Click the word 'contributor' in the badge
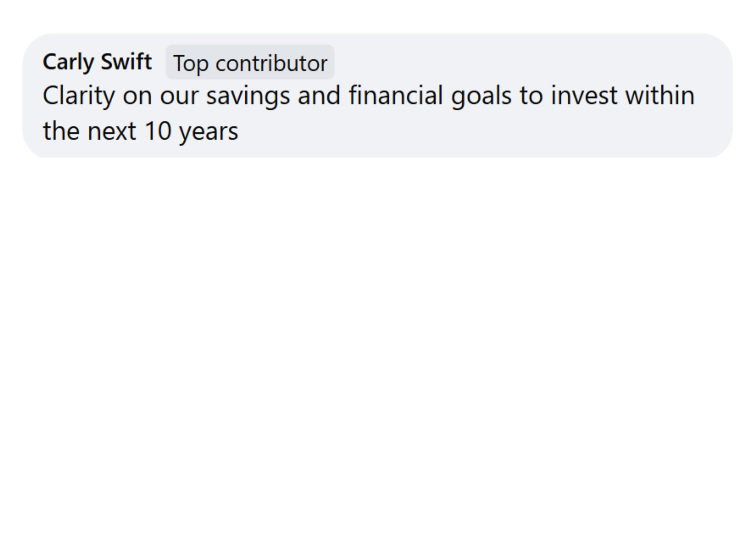The height and width of the screenshot is (534, 756). pos(271,63)
